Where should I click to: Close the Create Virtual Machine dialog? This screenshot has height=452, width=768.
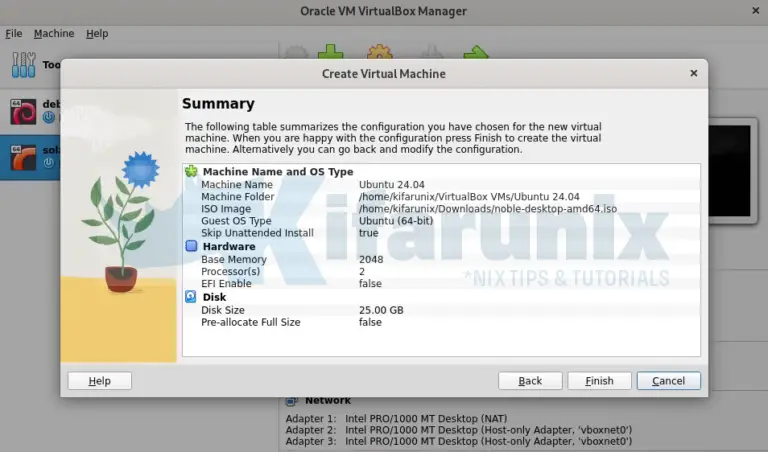tap(694, 73)
